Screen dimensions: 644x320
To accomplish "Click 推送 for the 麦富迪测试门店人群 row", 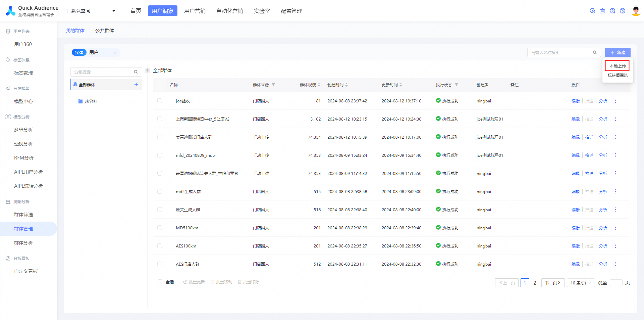I will 589,137.
